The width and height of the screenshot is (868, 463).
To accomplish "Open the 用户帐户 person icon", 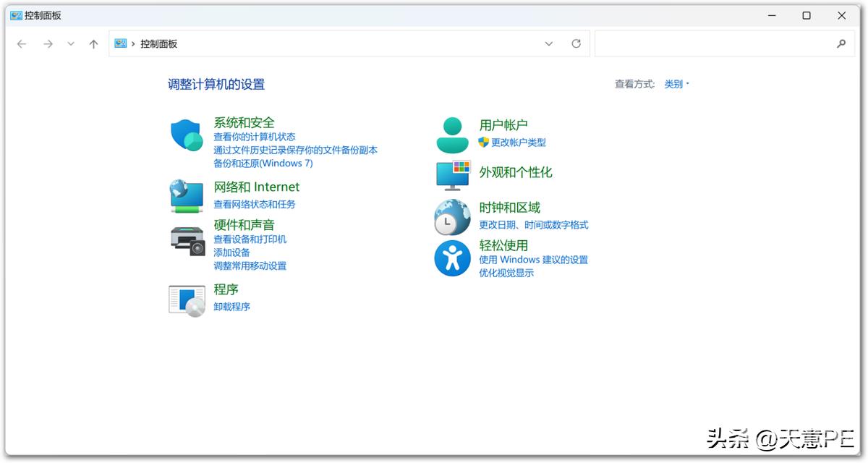I will click(x=453, y=135).
